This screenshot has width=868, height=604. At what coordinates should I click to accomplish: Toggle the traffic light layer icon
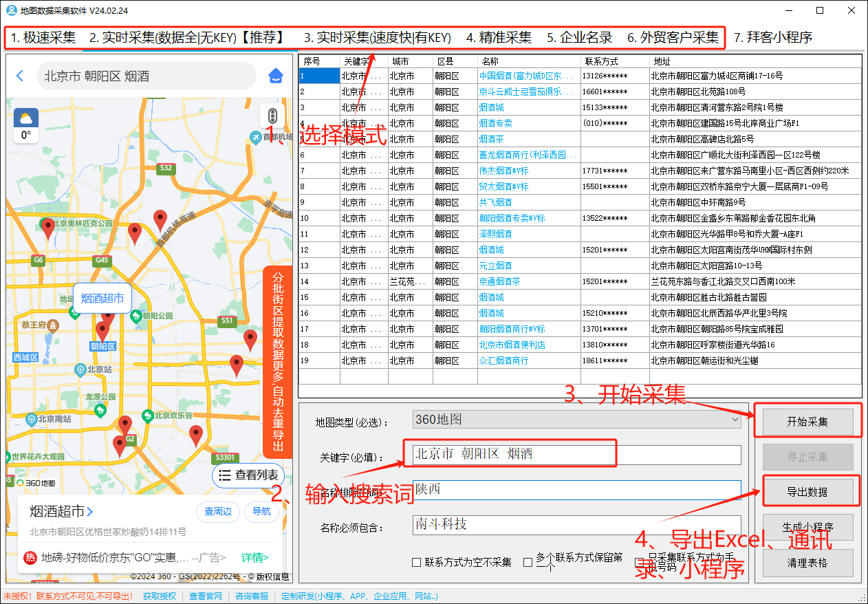coord(273,116)
